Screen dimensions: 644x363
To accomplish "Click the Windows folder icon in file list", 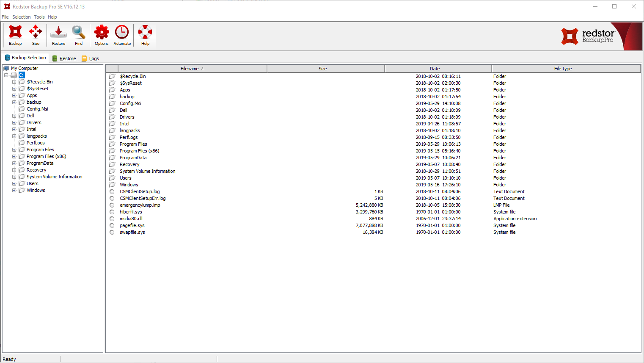I will 112,185.
